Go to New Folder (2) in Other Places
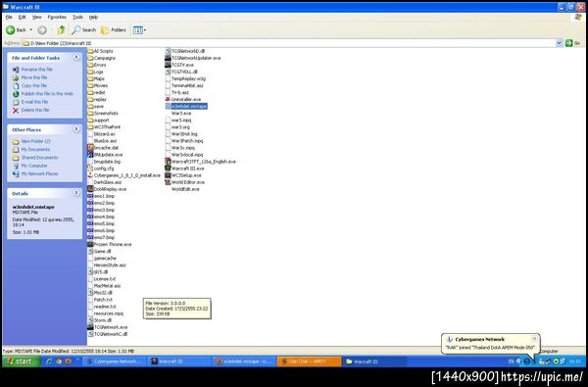The height and width of the screenshot is (387, 588). (35, 141)
